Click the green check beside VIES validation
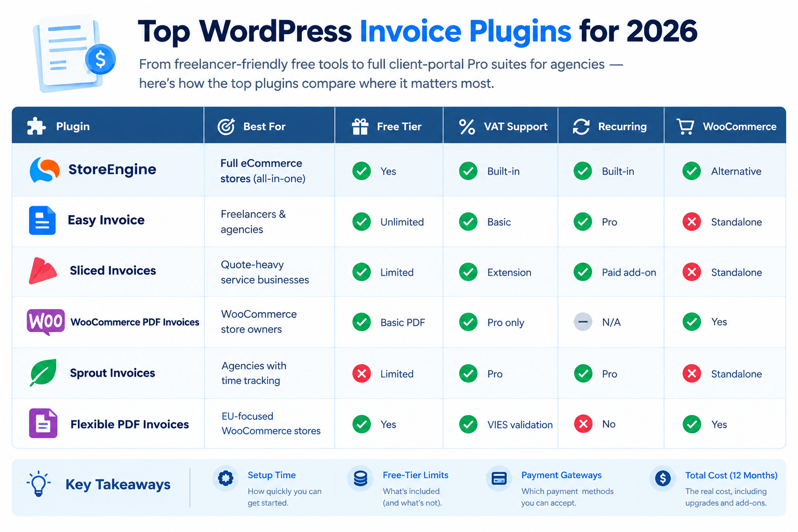This screenshot has height=532, width=798. click(x=468, y=424)
